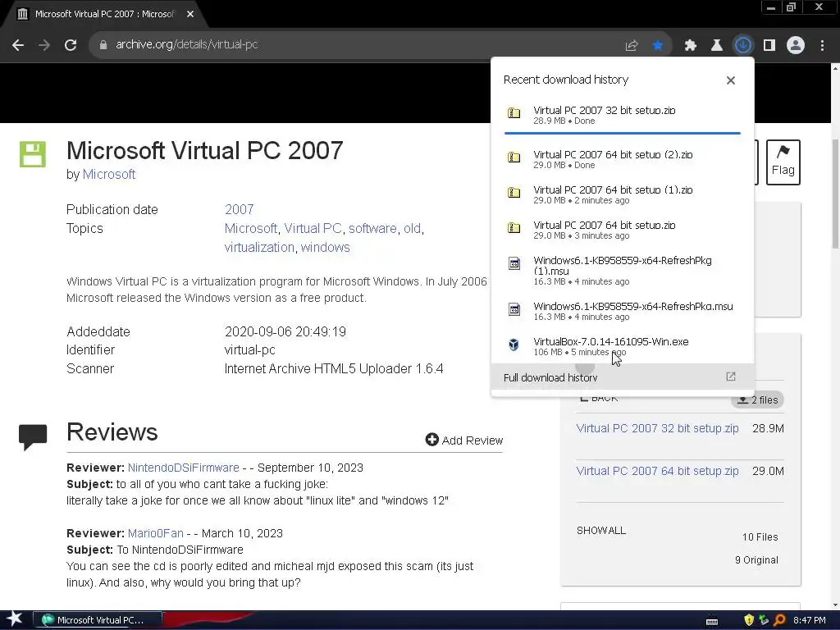This screenshot has height=630, width=840.
Task: Open the profile avatar menu
Action: pyautogui.click(x=796, y=46)
